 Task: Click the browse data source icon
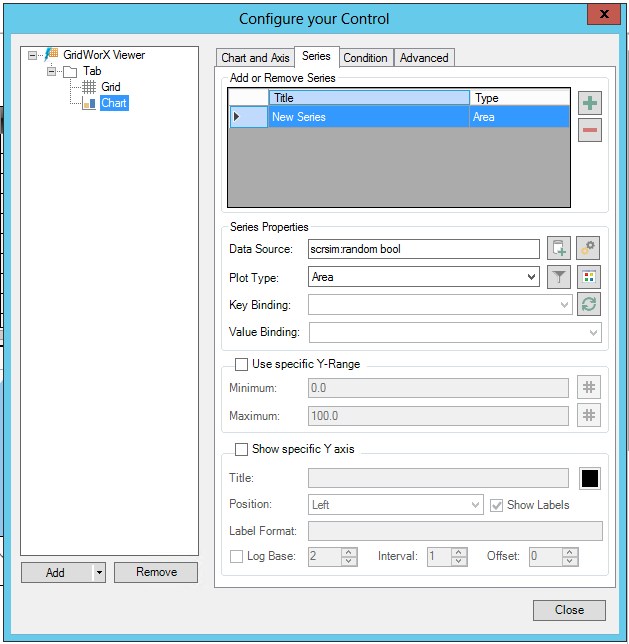pos(559,249)
